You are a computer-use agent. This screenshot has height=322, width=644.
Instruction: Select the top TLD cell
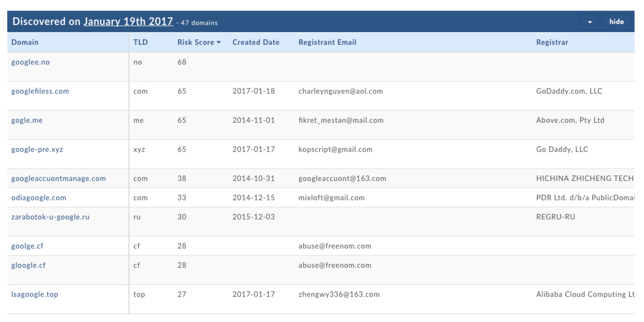139,294
